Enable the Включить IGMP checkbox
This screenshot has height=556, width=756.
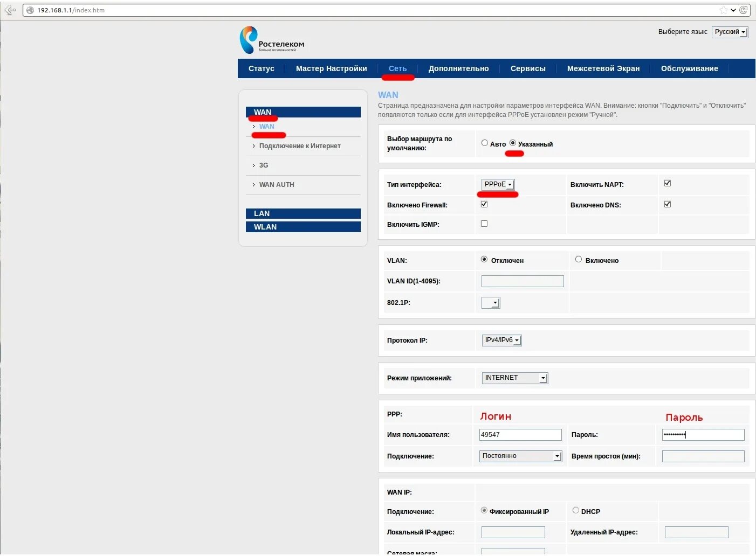[484, 224]
